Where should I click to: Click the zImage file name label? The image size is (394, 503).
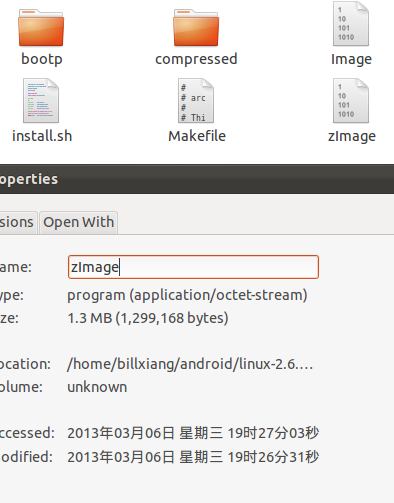click(352, 136)
